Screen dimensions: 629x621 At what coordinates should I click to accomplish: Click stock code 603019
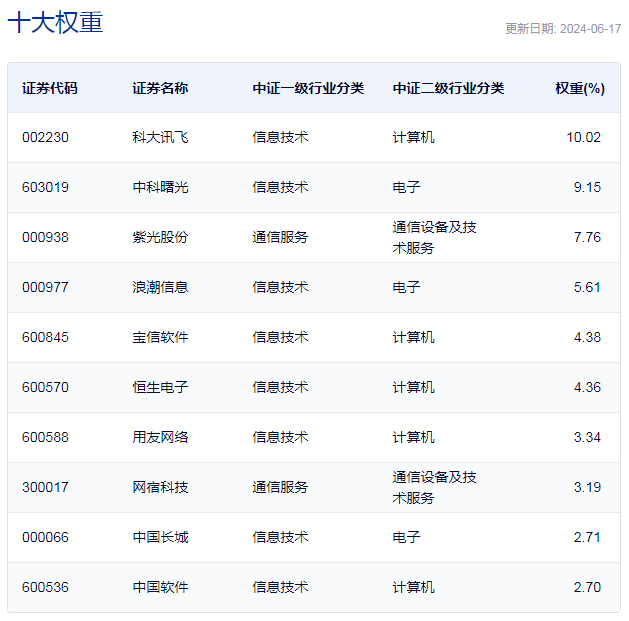pos(45,187)
